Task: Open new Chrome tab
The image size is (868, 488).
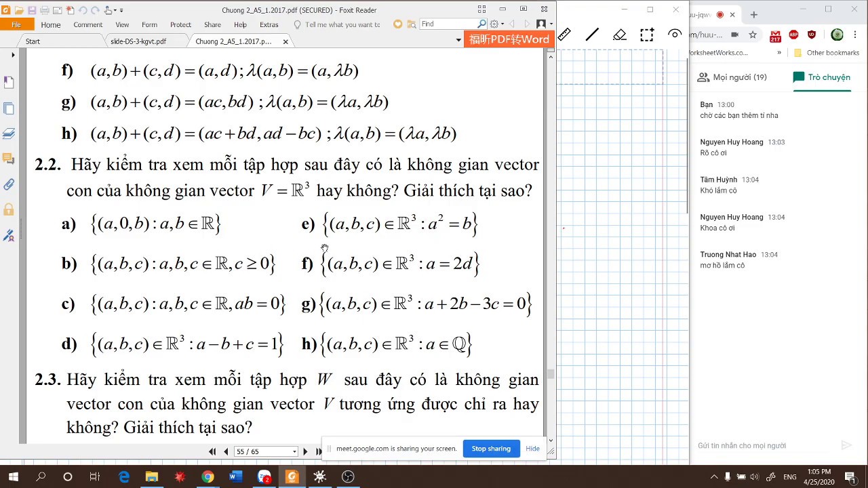Action: coord(753,14)
